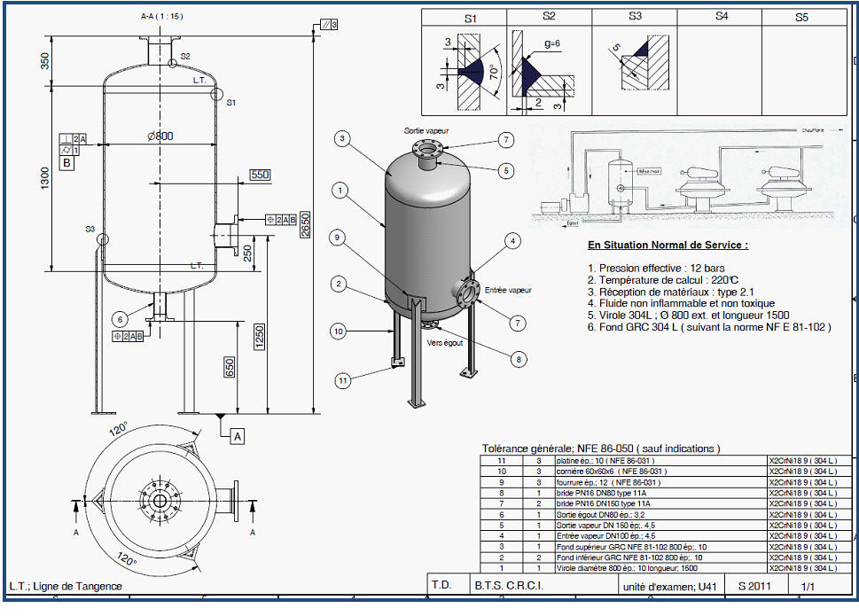Click the L.T.; Ligne de Tangence legend
859x616 pixels.
click(66, 587)
